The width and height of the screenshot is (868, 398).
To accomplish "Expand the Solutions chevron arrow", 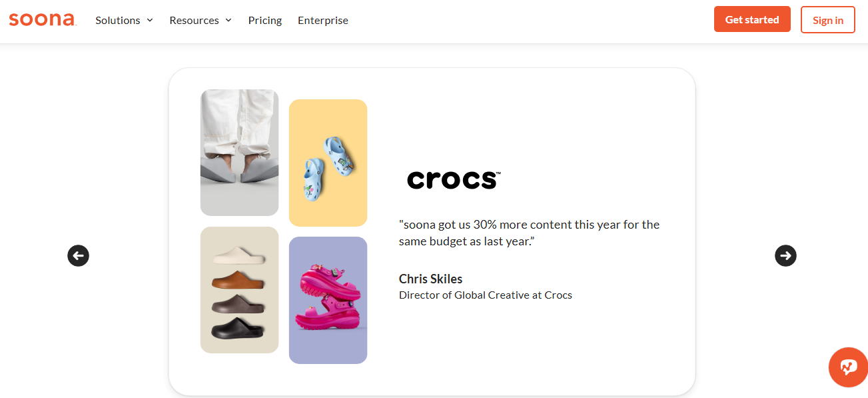I will click(150, 20).
